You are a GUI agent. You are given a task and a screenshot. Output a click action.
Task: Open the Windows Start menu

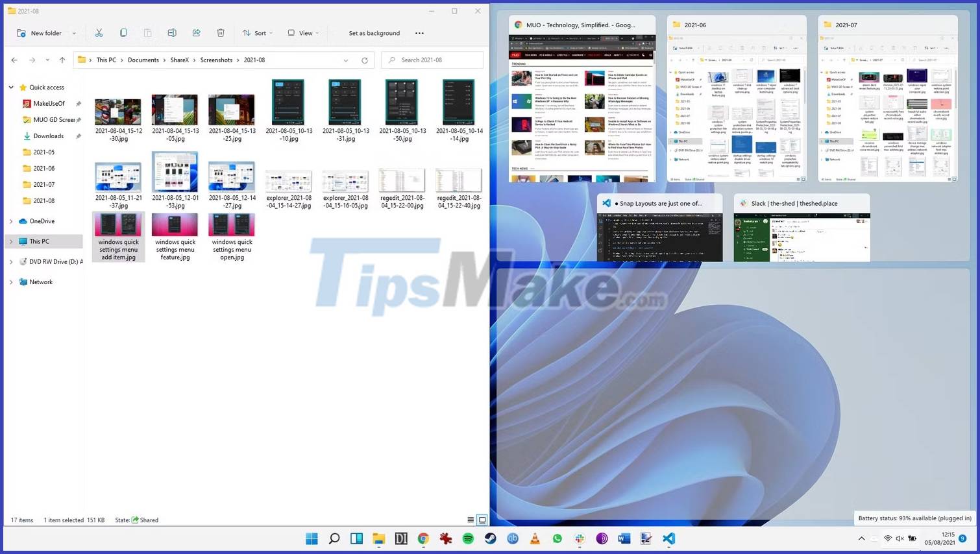coord(312,538)
